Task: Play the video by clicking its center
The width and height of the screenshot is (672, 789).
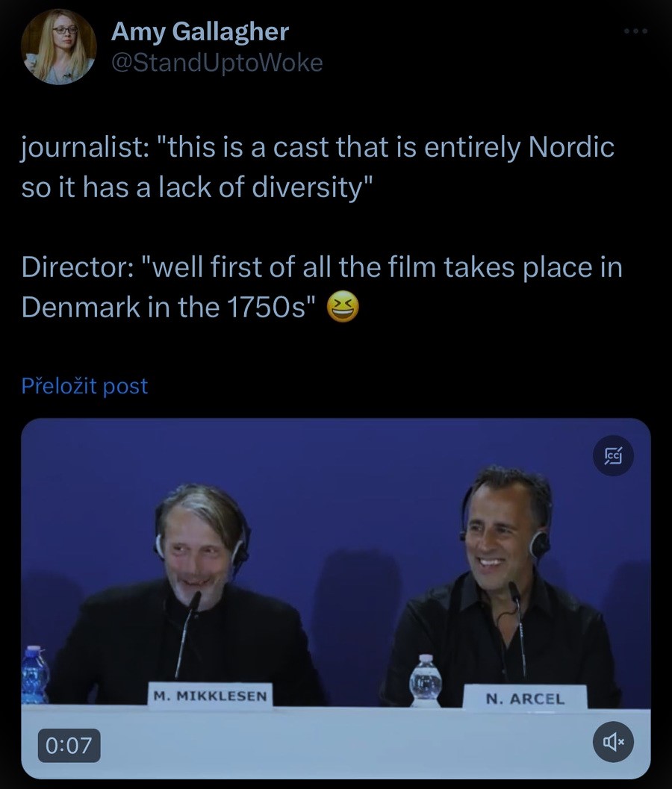Action: 336,597
